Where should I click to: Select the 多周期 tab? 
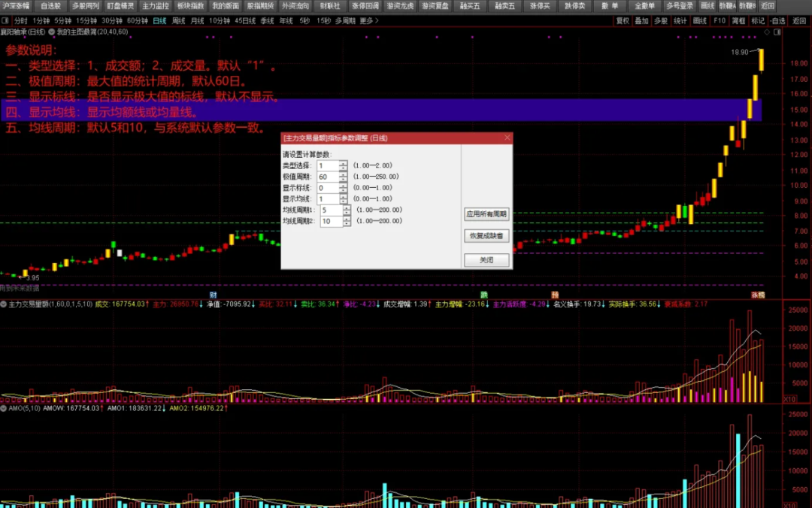[345, 21]
